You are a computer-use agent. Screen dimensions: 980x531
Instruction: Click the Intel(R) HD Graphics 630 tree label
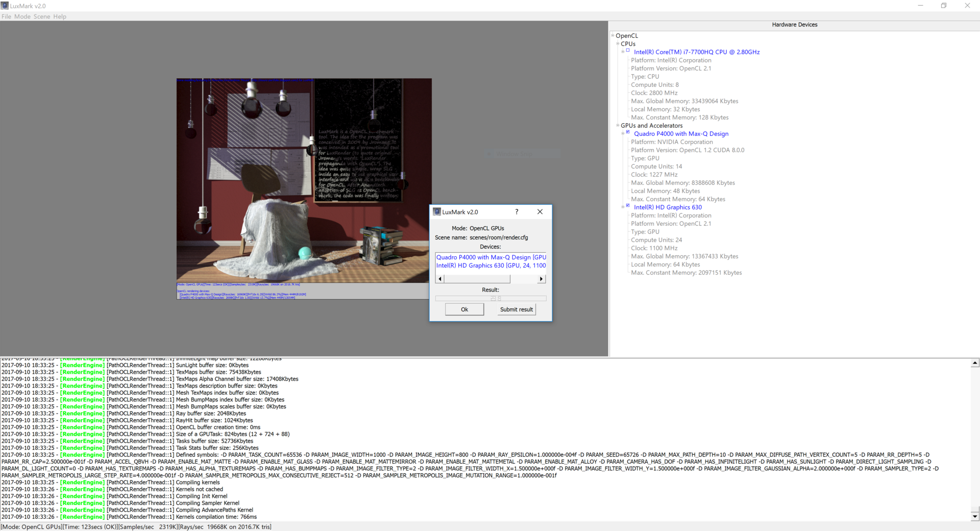coord(668,207)
